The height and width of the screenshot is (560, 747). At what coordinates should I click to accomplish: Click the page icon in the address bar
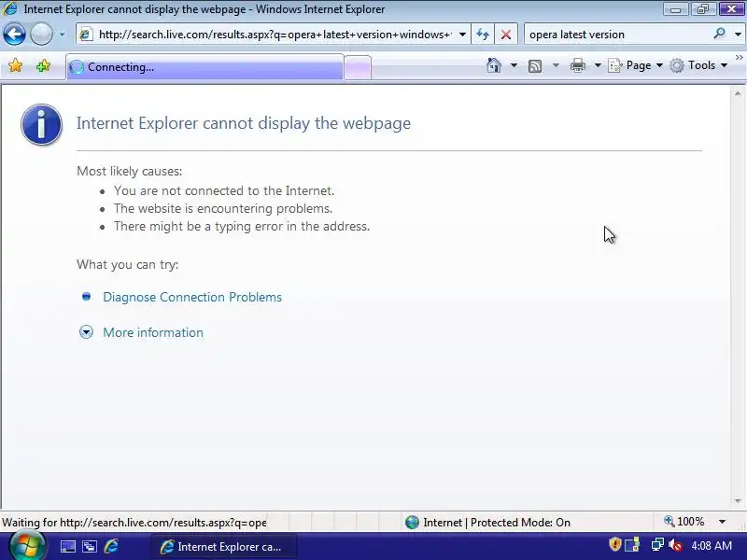click(x=86, y=35)
